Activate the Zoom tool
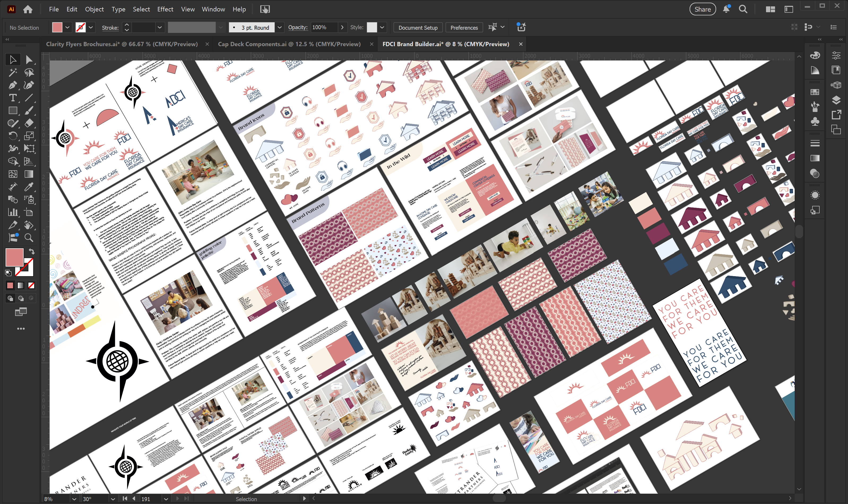 point(29,238)
